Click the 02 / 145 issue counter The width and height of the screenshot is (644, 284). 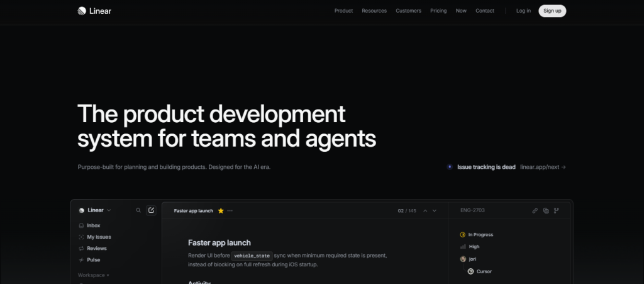click(407, 211)
